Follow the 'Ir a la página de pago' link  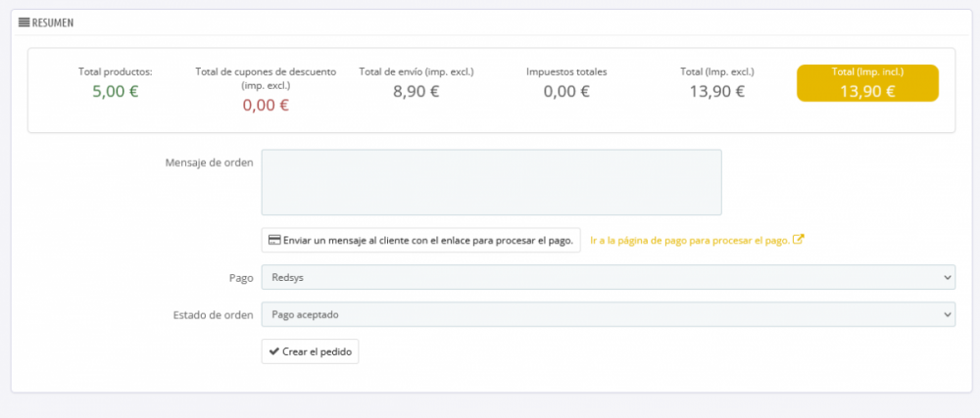click(690, 240)
